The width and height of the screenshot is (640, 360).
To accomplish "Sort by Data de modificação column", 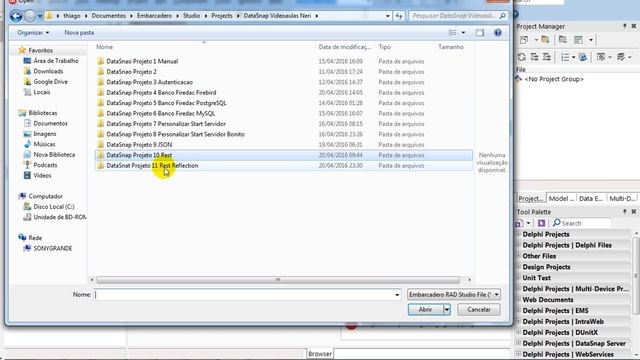I will click(344, 47).
